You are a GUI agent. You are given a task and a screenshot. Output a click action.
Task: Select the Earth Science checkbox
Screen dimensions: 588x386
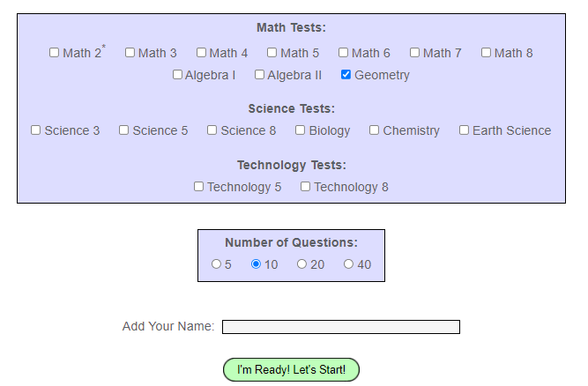click(465, 130)
